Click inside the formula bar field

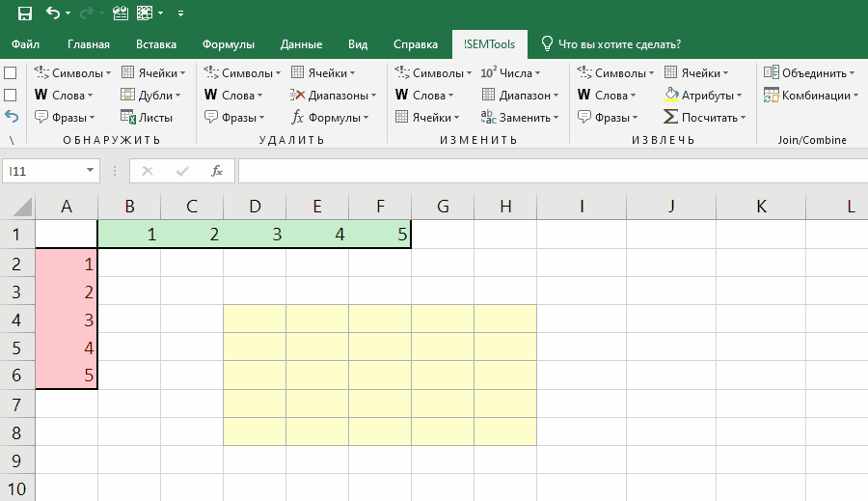point(553,171)
